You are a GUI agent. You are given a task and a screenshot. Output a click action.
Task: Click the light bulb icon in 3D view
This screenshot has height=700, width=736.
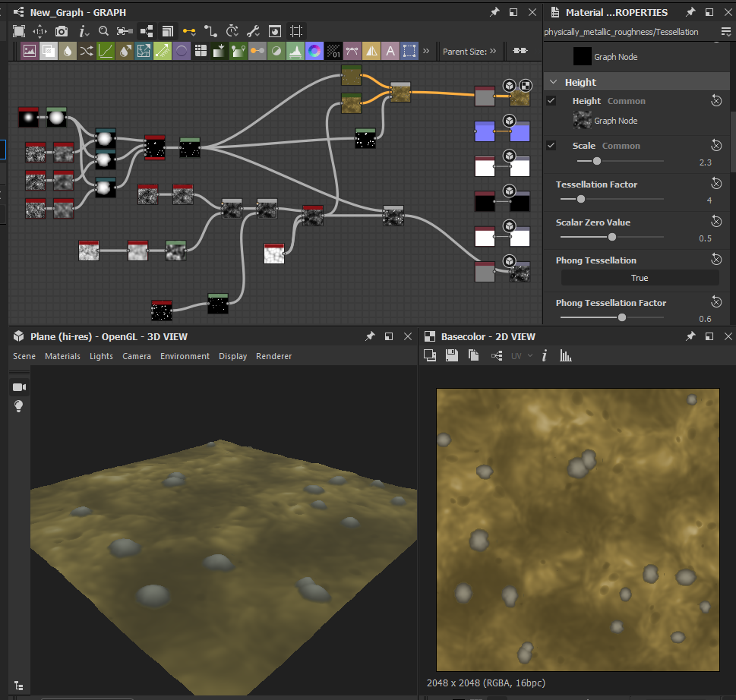tap(19, 407)
